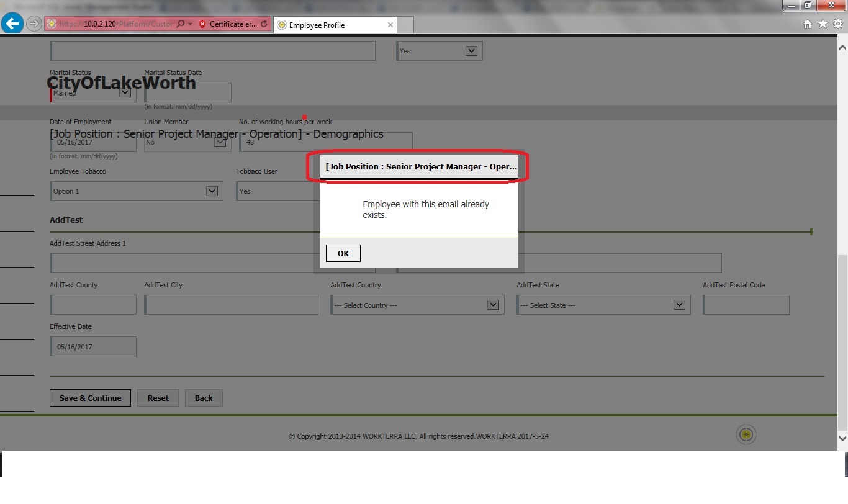Click the address bar search magnifier icon
The height and width of the screenshot is (504, 848).
[180, 24]
